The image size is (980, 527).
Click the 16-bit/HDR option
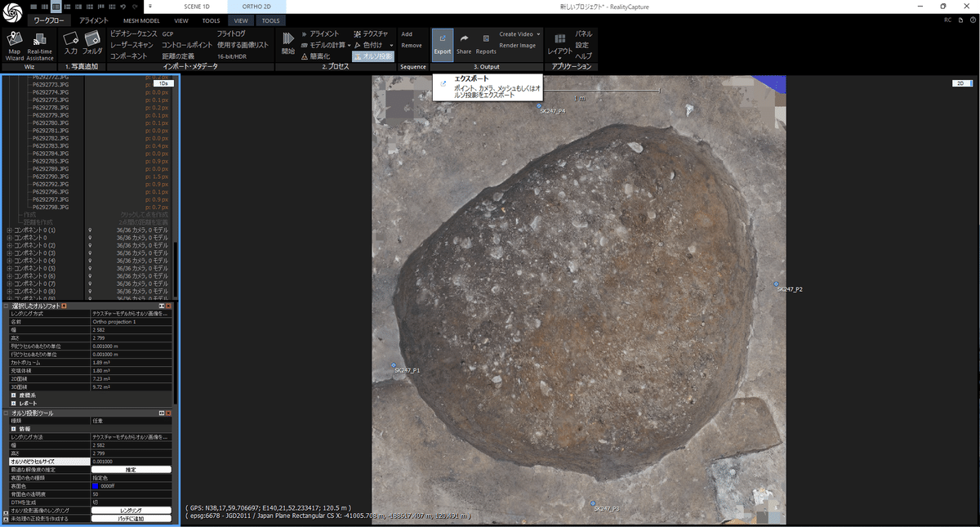pyautogui.click(x=232, y=56)
